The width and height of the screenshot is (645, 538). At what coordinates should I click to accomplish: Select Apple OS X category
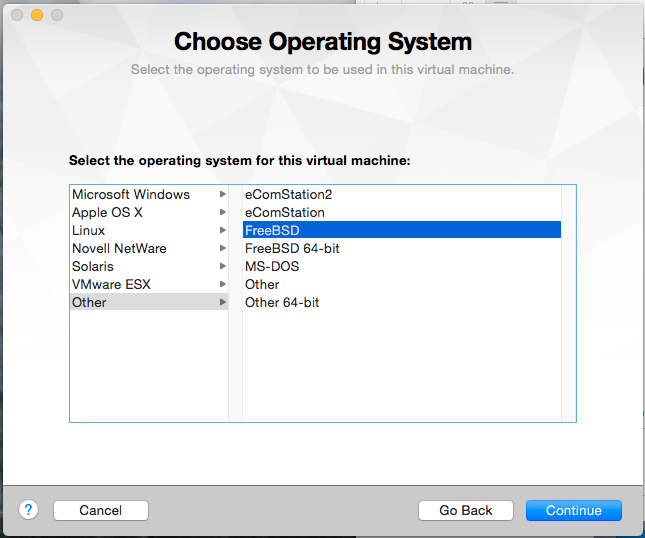[149, 212]
